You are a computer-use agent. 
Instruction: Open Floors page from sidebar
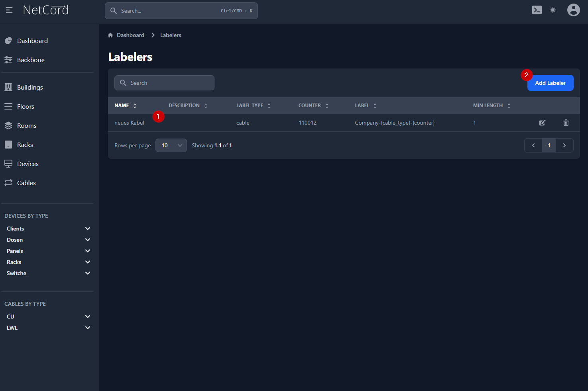point(26,106)
